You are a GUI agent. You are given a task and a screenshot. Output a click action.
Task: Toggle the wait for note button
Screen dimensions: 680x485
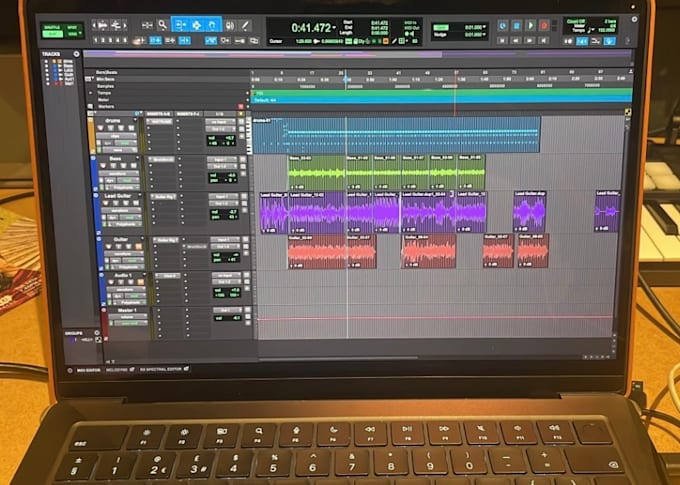pos(568,42)
